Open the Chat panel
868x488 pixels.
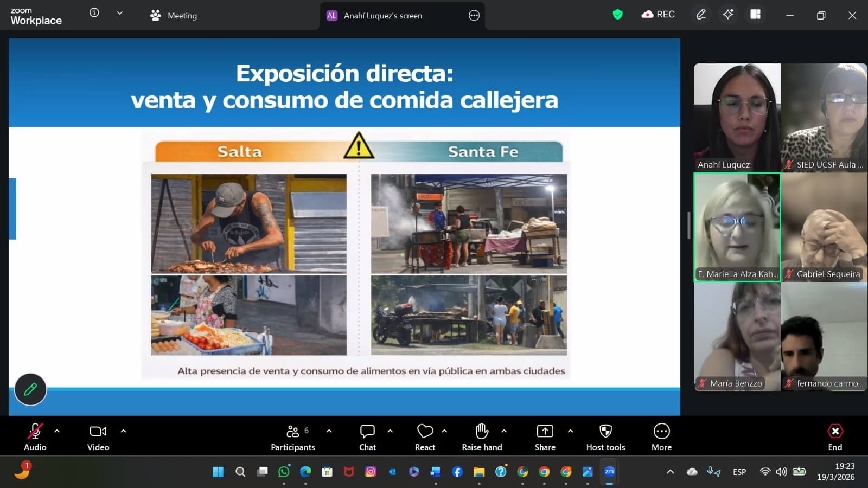(x=367, y=436)
